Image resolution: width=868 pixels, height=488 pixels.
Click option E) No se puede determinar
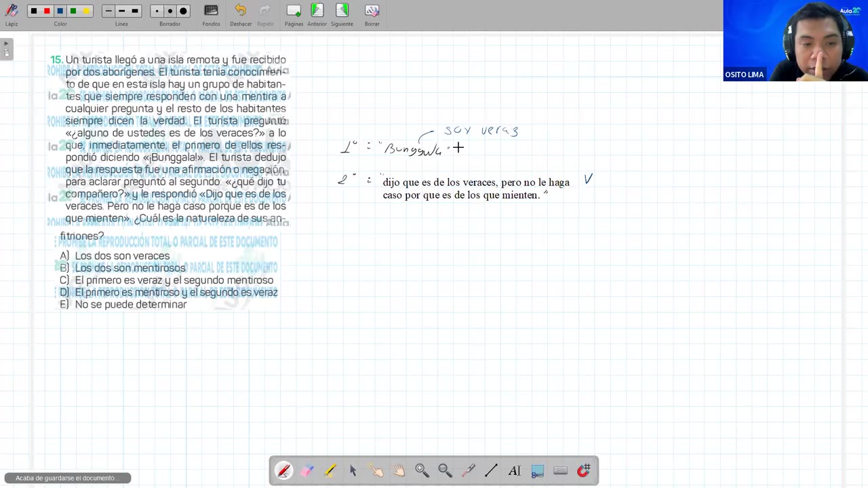pos(123,305)
